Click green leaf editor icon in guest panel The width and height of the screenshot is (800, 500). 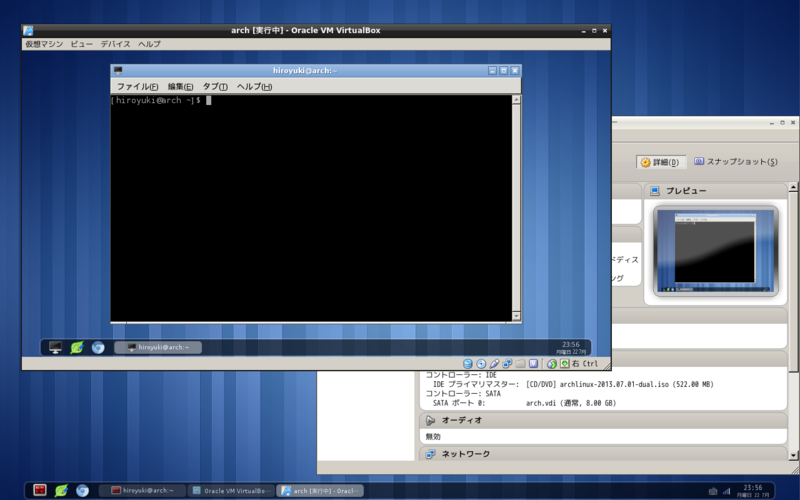[x=77, y=347]
